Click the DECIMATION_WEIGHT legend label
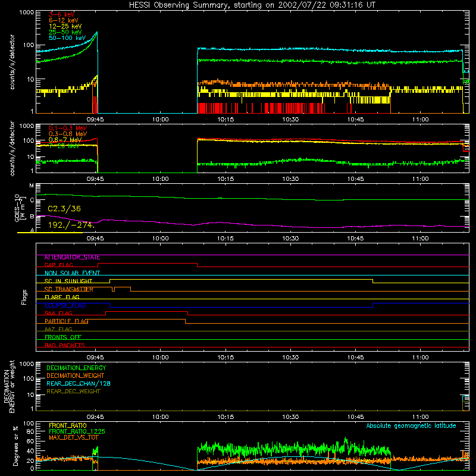The height and width of the screenshot is (476, 476). click(x=76, y=375)
